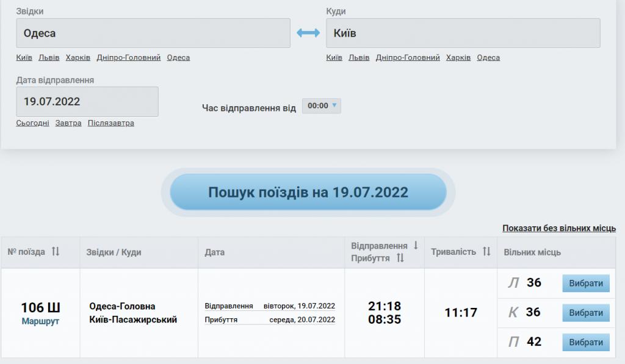Choose Сьогодні date shortcut
Image resolution: width=625 pixels, height=364 pixels.
pyautogui.click(x=33, y=123)
